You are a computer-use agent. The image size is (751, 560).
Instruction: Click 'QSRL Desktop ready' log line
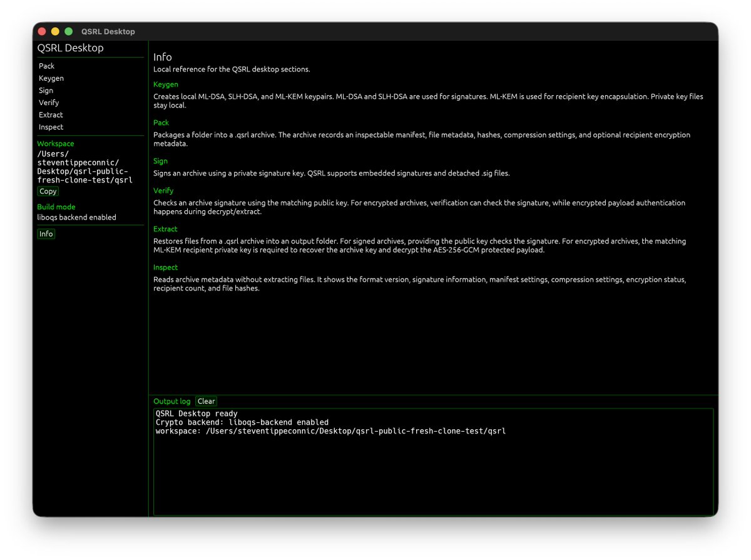197,414
